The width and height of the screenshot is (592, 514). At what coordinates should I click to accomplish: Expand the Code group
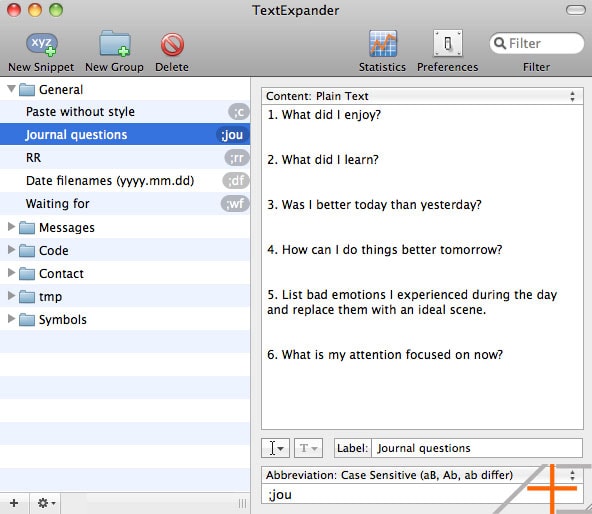[x=11, y=250]
